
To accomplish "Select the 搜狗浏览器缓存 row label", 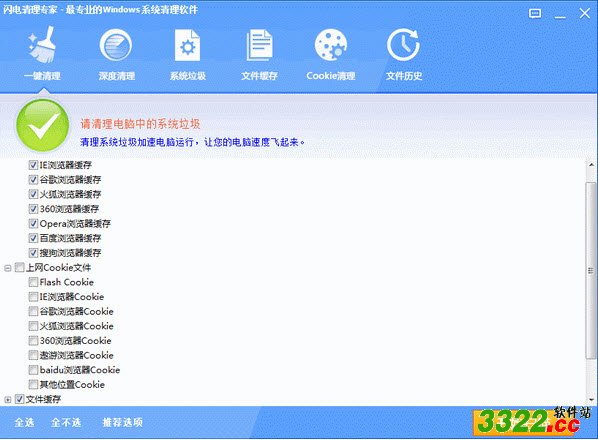I will point(71,253).
